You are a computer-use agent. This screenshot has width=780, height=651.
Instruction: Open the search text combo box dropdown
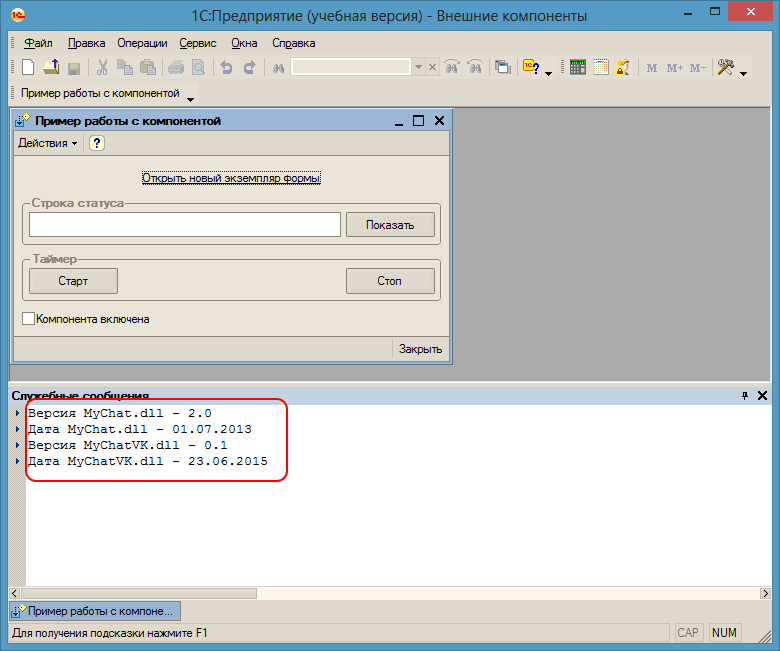tap(418, 67)
